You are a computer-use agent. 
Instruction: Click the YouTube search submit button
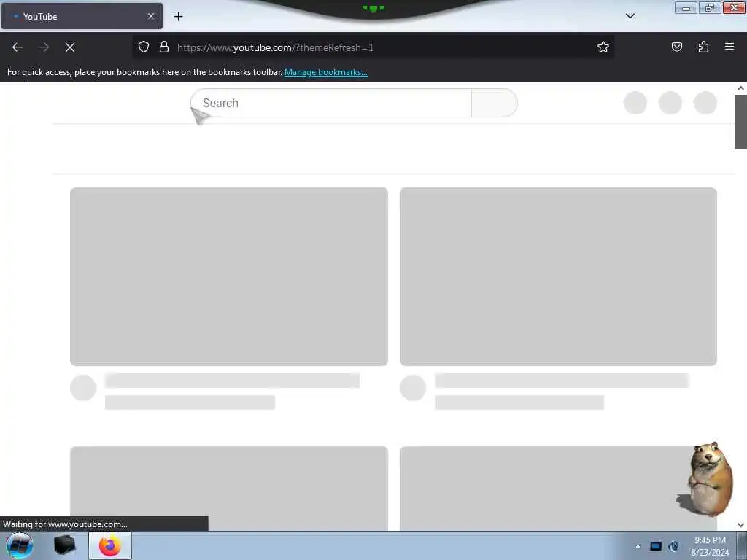tap(494, 103)
